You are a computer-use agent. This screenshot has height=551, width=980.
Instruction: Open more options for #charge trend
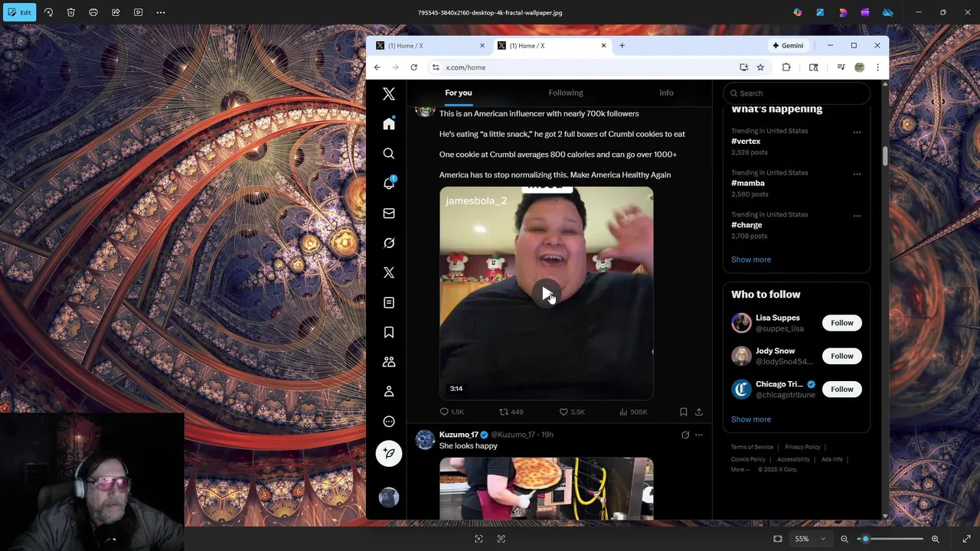coord(857,216)
